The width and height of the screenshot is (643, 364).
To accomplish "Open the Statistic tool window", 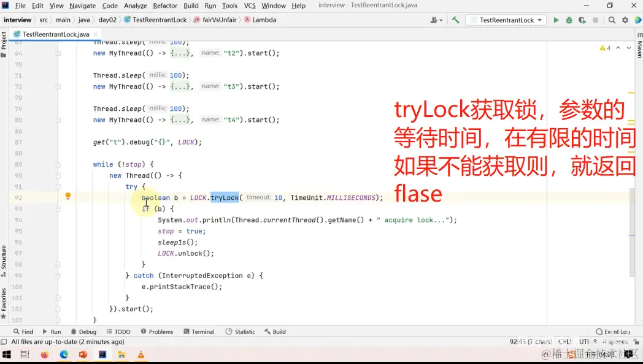I will pyautogui.click(x=241, y=332).
